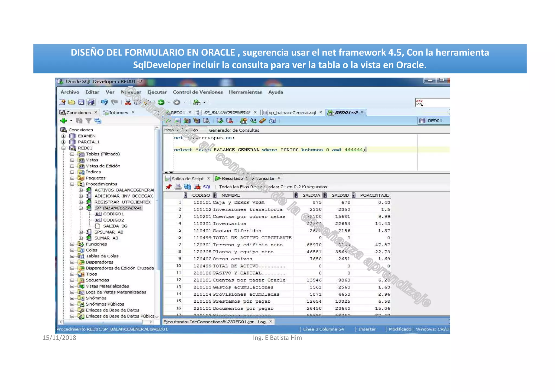Close the RED01~2 worksheet tab
This screenshot has height=392, width=555.
point(362,112)
